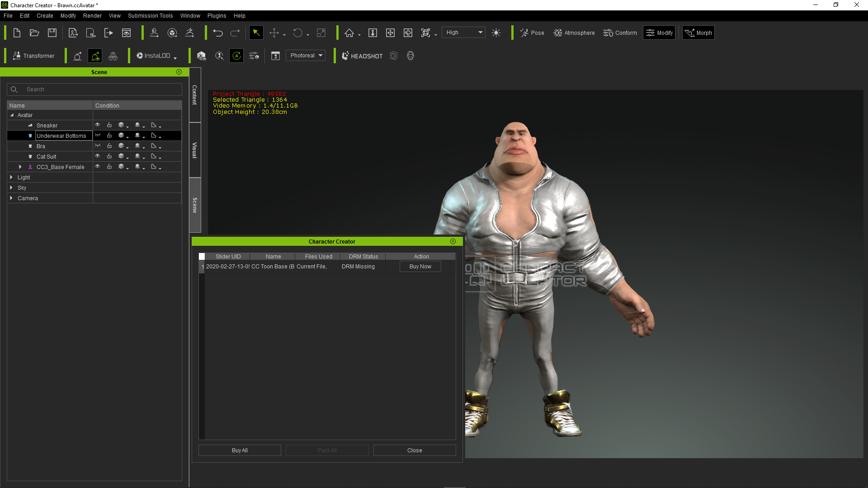Tick the checkbox in Slider UID header
The width and height of the screenshot is (868, 488).
point(202,257)
